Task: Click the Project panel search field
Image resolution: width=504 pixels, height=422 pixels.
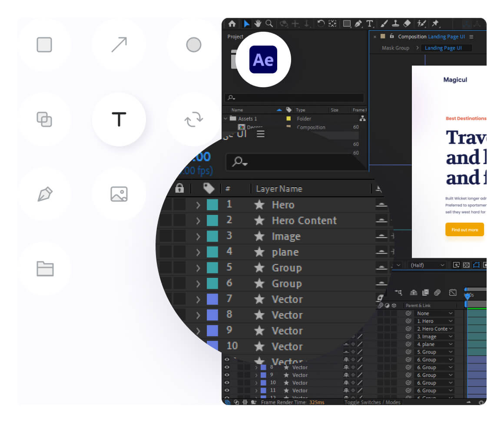Action: 295,98
